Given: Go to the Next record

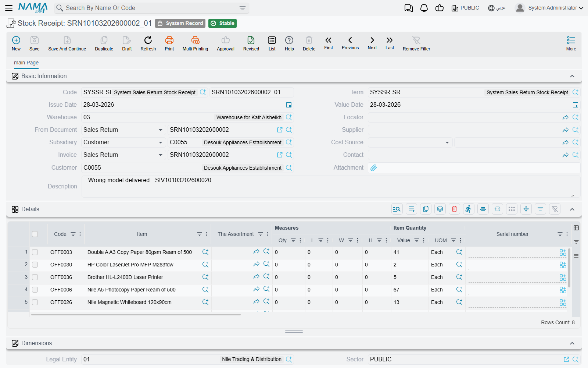Looking at the screenshot, I should (372, 43).
